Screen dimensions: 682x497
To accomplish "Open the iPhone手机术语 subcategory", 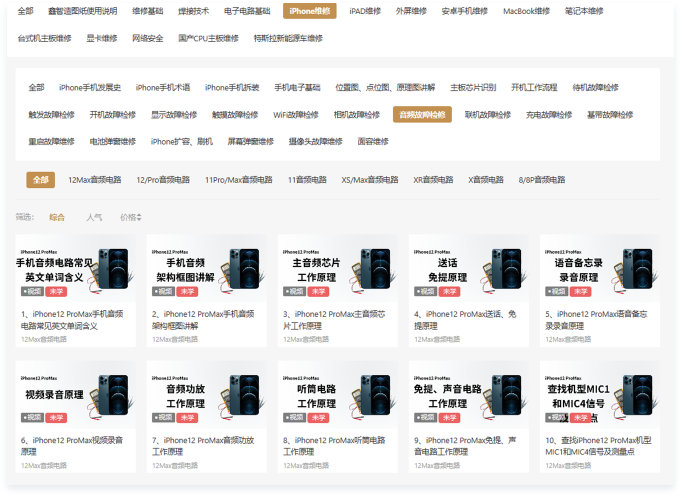I will tap(163, 87).
